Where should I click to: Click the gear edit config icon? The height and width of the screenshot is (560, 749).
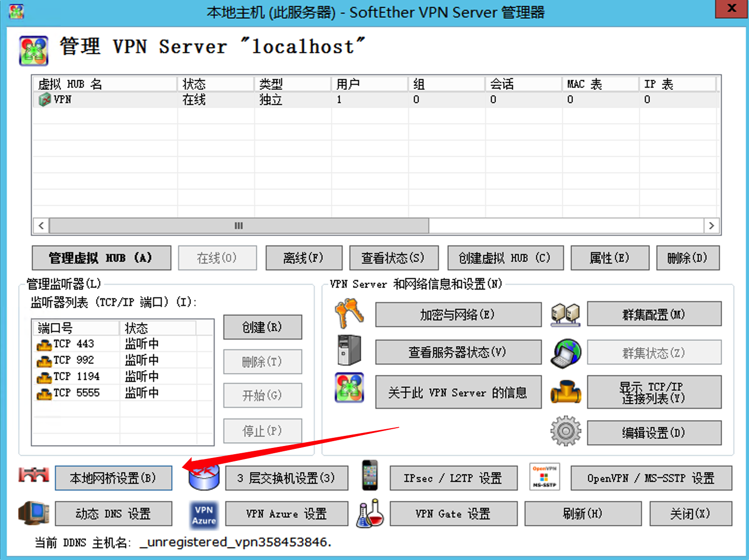(566, 431)
